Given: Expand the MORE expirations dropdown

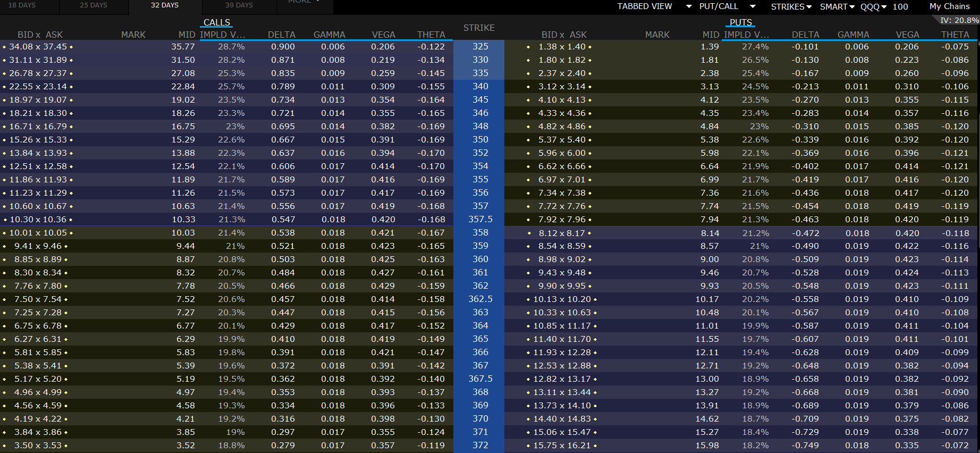Looking at the screenshot, I should 304,2.
